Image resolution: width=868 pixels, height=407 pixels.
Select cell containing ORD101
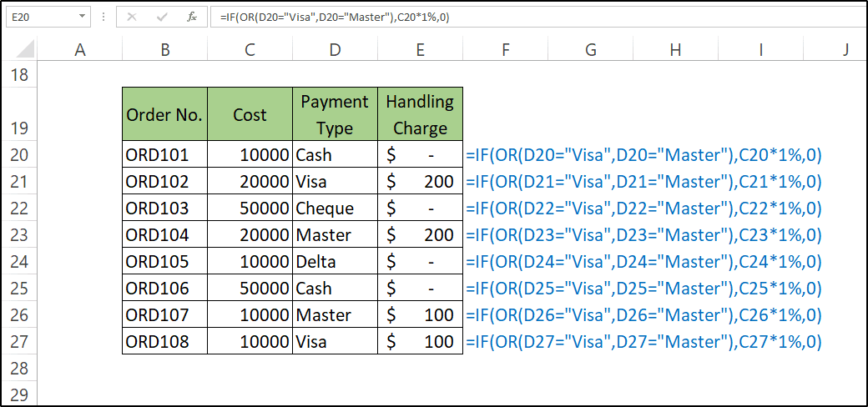165,154
